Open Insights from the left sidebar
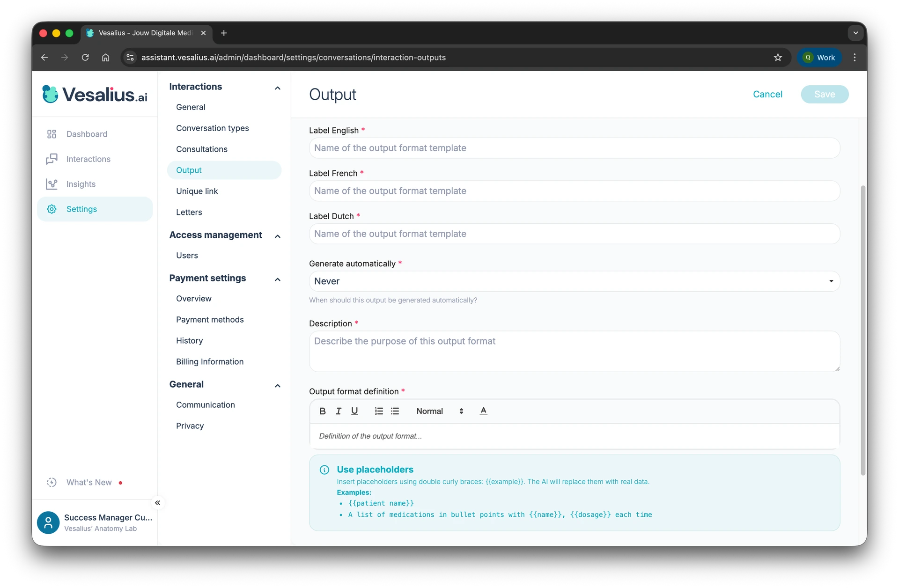The width and height of the screenshot is (899, 588). tap(81, 184)
